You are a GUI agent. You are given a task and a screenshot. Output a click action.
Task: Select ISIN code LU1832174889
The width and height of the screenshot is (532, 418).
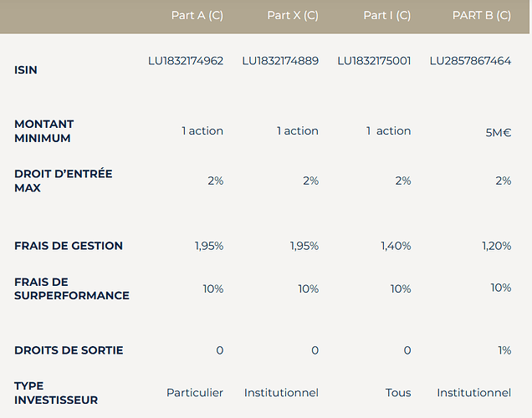pyautogui.click(x=280, y=61)
